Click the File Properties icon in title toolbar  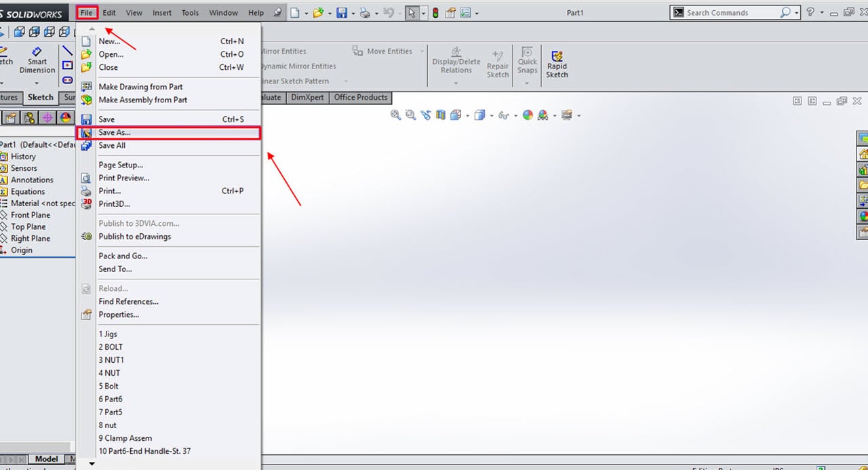click(450, 13)
